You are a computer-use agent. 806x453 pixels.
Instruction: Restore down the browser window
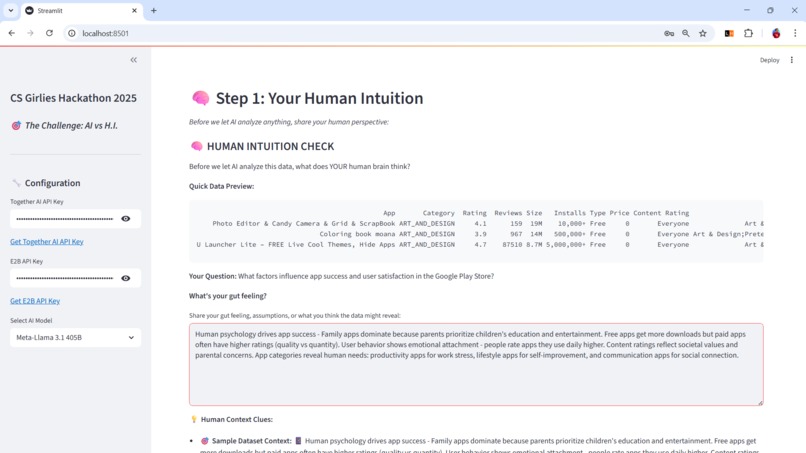pyautogui.click(x=770, y=10)
